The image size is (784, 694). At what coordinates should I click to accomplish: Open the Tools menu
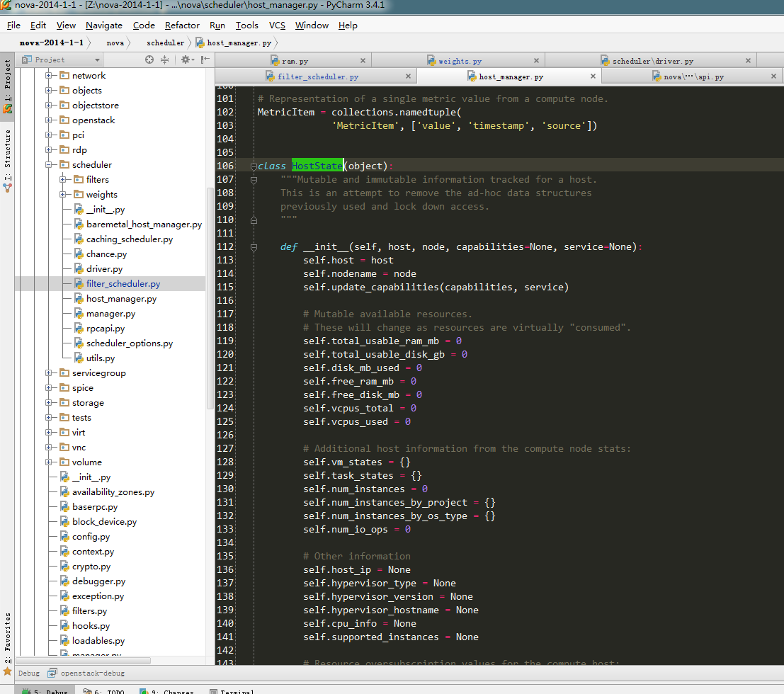247,25
